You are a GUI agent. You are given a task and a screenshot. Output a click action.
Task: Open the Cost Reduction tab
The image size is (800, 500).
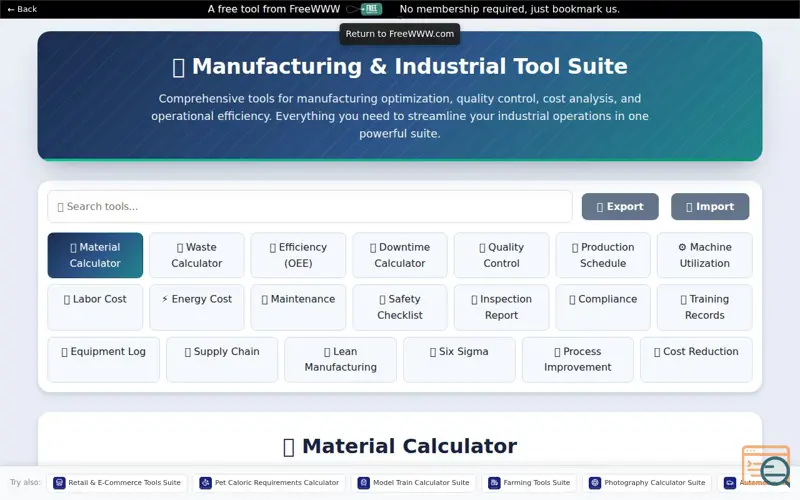[696, 359]
